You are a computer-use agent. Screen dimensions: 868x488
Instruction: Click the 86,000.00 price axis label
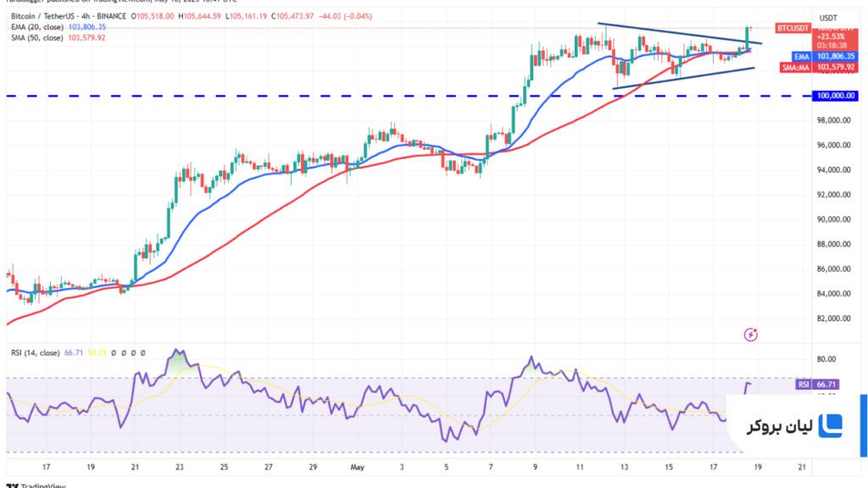point(834,269)
